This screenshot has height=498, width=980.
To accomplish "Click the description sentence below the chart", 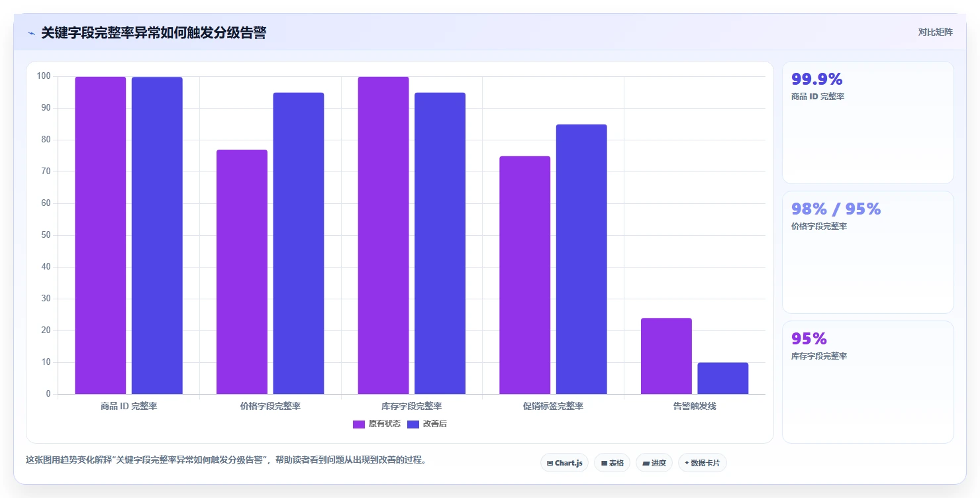I will pyautogui.click(x=226, y=460).
